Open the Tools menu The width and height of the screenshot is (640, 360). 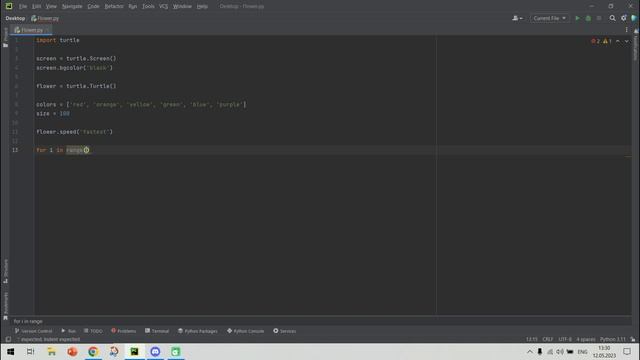coord(148,7)
